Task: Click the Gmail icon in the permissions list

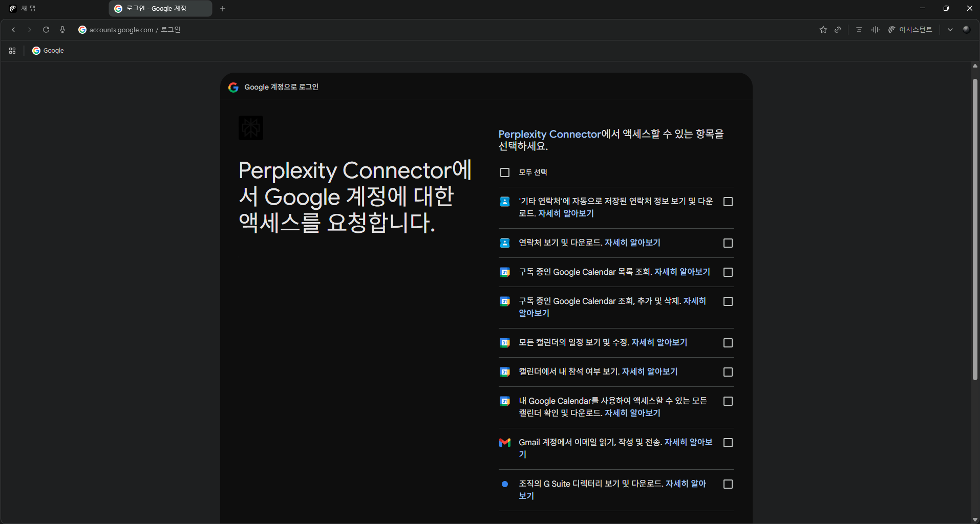Action: 505,442
